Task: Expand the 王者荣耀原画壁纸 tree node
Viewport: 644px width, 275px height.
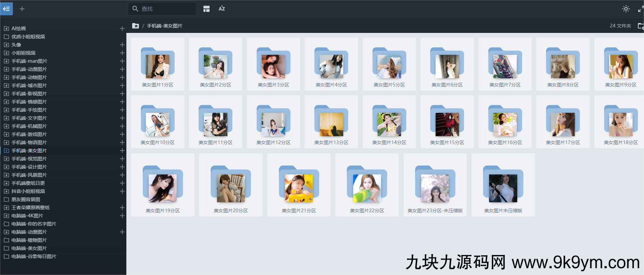Action: coord(6,208)
